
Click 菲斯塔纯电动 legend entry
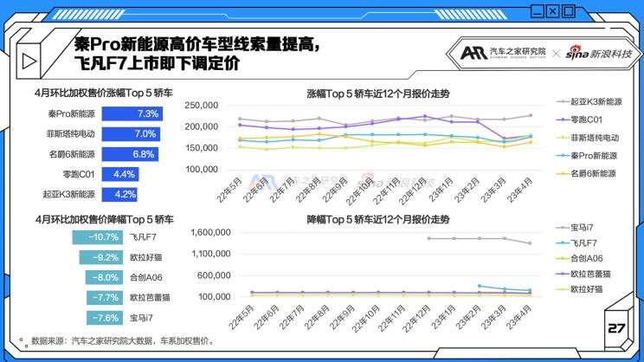point(588,138)
